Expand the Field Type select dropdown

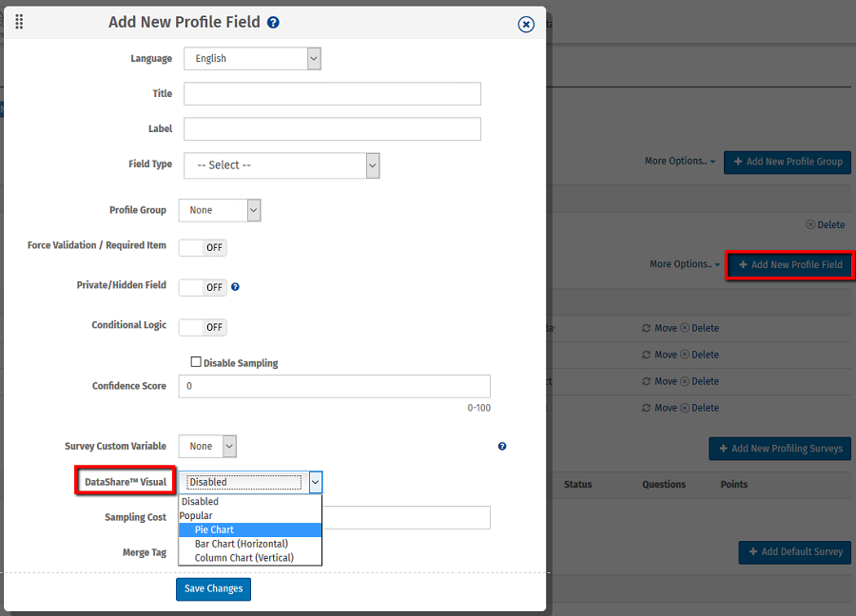[x=282, y=165]
